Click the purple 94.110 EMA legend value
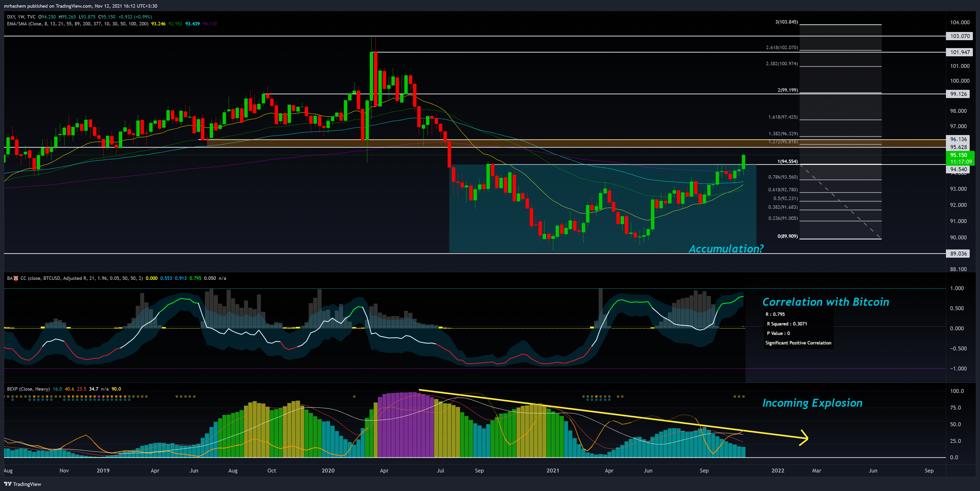Image resolution: width=980 pixels, height=491 pixels. (210, 24)
